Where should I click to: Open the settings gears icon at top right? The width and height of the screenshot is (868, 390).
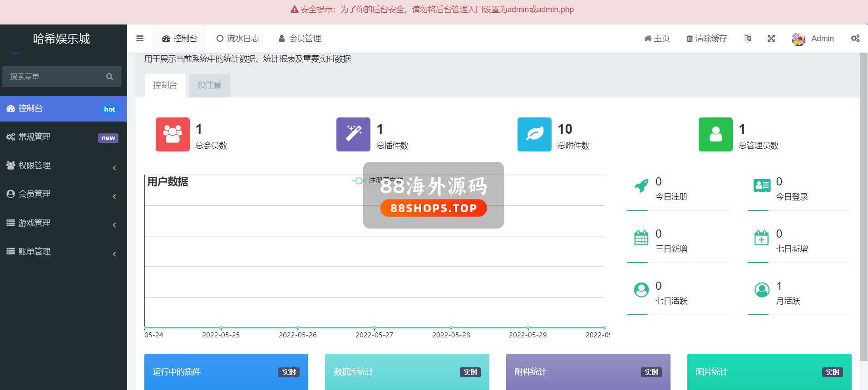pos(855,39)
